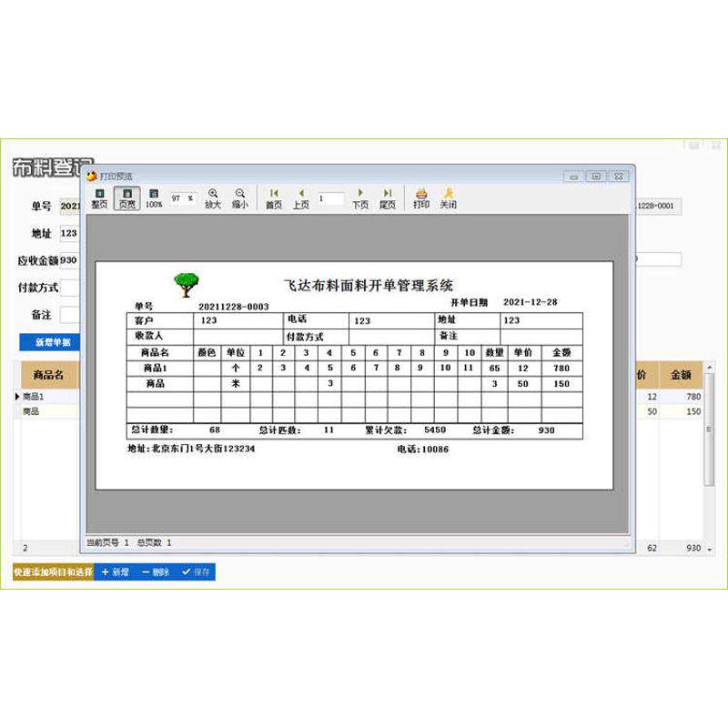This screenshot has width=728, height=728.
Task: Select the 整页 whole-page view icon
Action: click(x=99, y=198)
